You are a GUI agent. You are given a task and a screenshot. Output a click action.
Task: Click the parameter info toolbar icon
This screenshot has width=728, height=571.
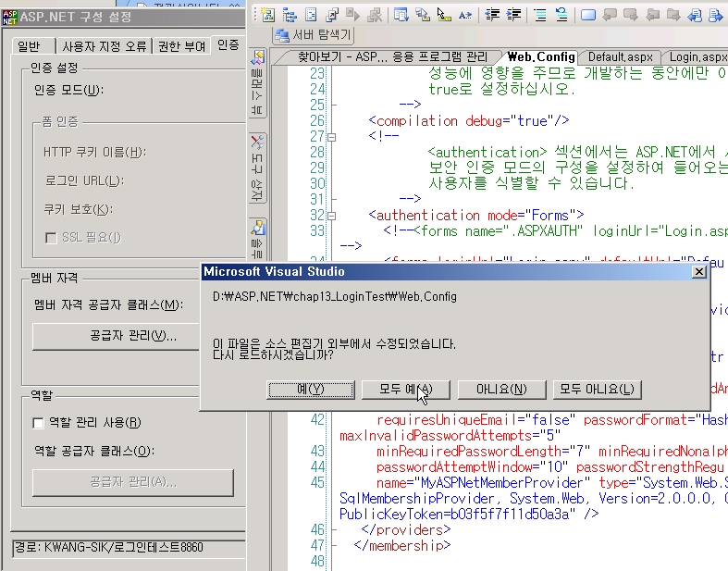[x=422, y=15]
